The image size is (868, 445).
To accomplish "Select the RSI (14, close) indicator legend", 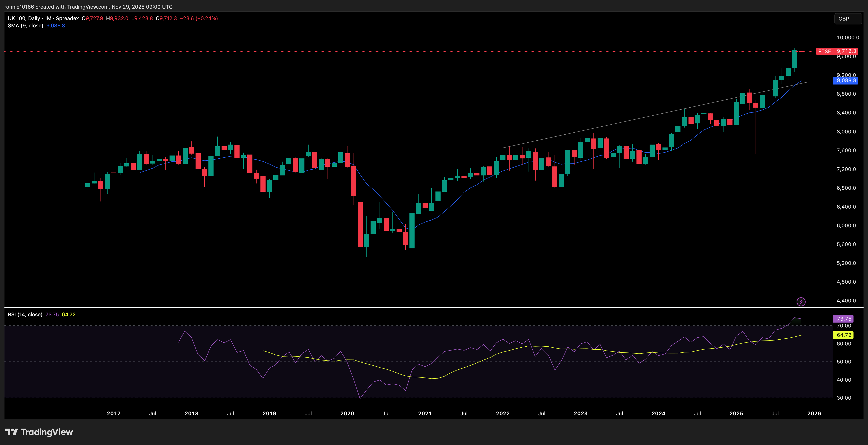I will click(25, 315).
